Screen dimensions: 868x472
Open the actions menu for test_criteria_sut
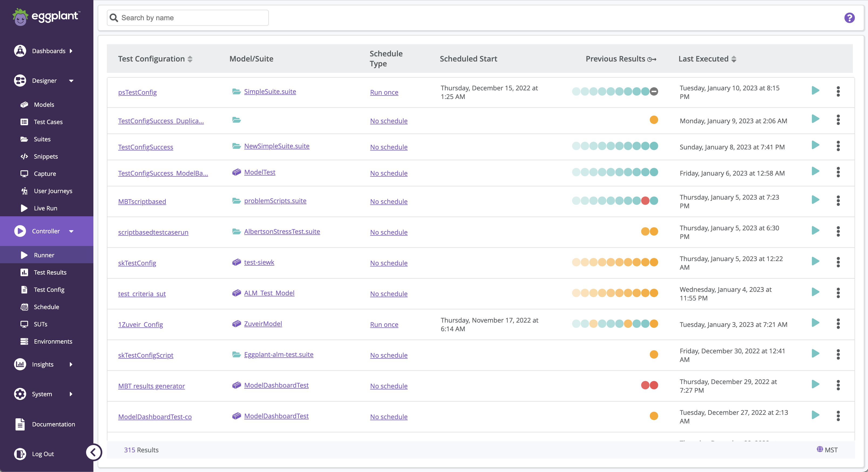(x=838, y=293)
